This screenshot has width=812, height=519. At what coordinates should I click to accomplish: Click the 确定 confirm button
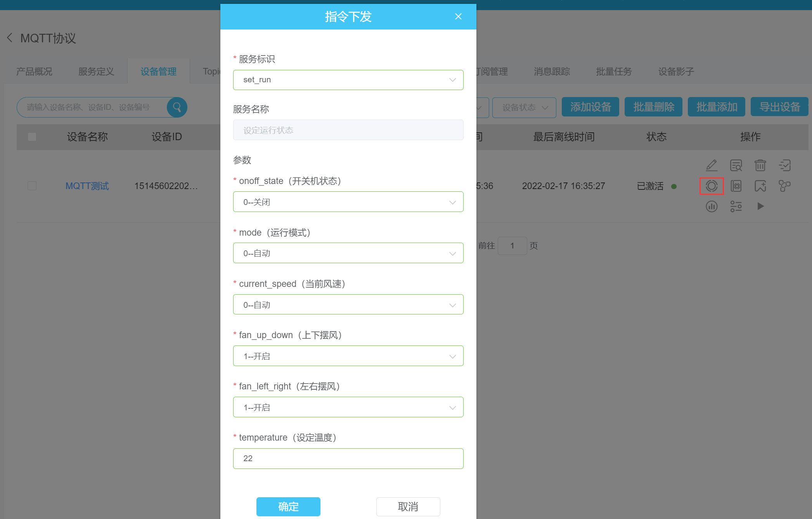[x=288, y=507]
